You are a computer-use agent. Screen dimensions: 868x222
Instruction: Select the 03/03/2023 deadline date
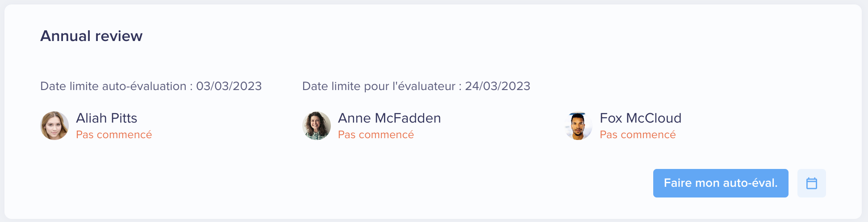point(229,86)
